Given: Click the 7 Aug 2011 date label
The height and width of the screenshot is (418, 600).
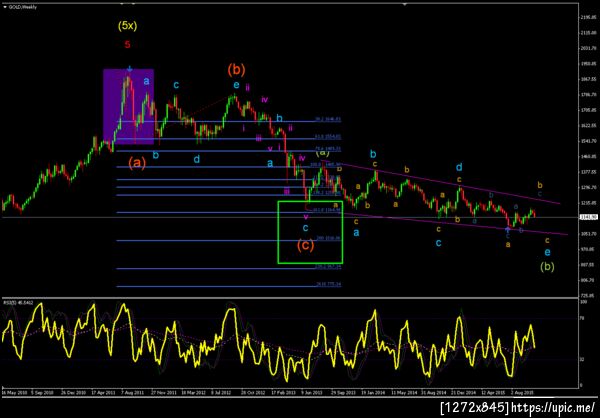Looking at the screenshot, I should tap(131, 393).
